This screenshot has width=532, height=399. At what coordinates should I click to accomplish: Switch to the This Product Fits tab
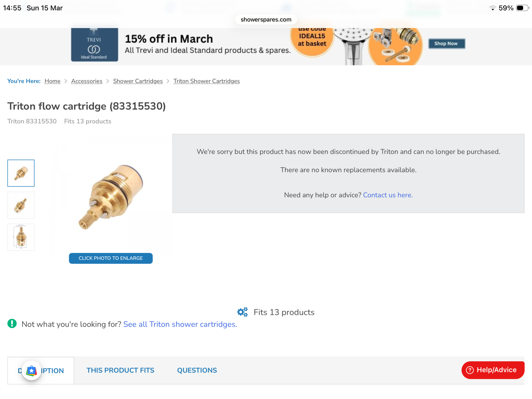(120, 370)
